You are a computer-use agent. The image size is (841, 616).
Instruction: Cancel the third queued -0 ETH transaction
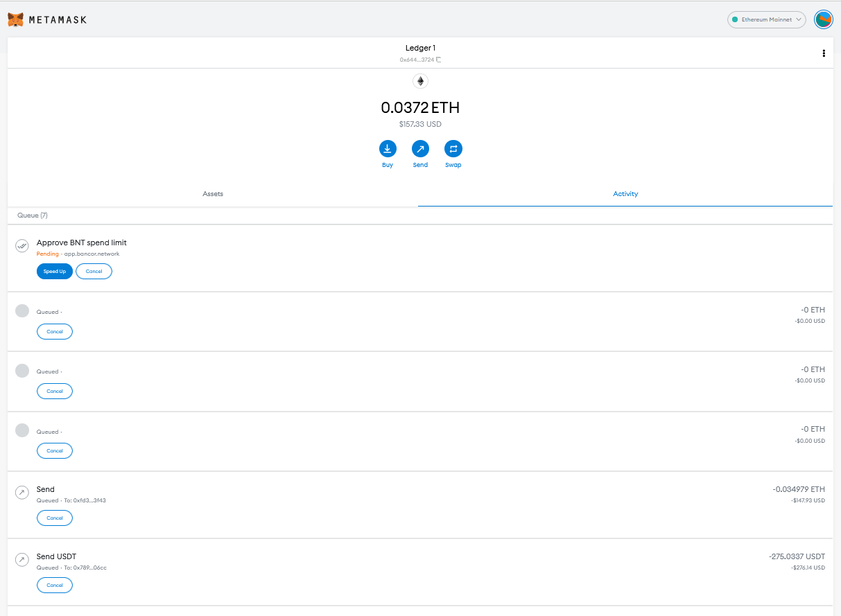55,450
